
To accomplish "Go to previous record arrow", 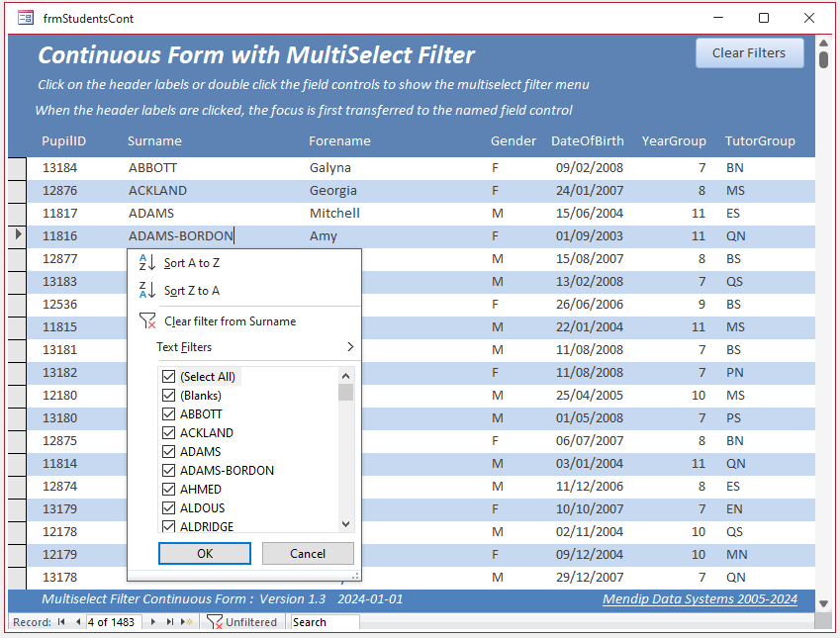I will (x=78, y=622).
